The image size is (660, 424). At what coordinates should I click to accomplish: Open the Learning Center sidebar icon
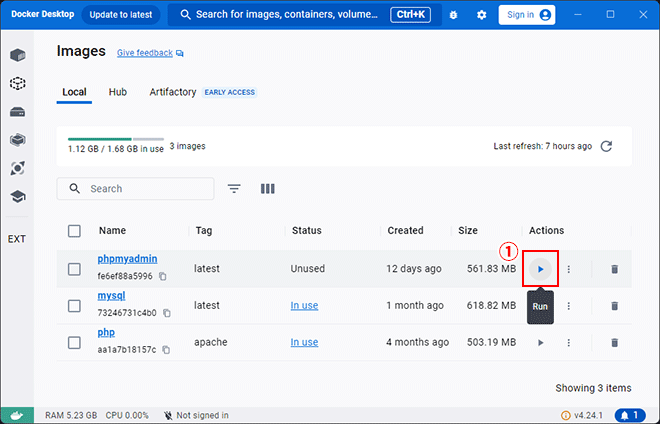point(17,196)
